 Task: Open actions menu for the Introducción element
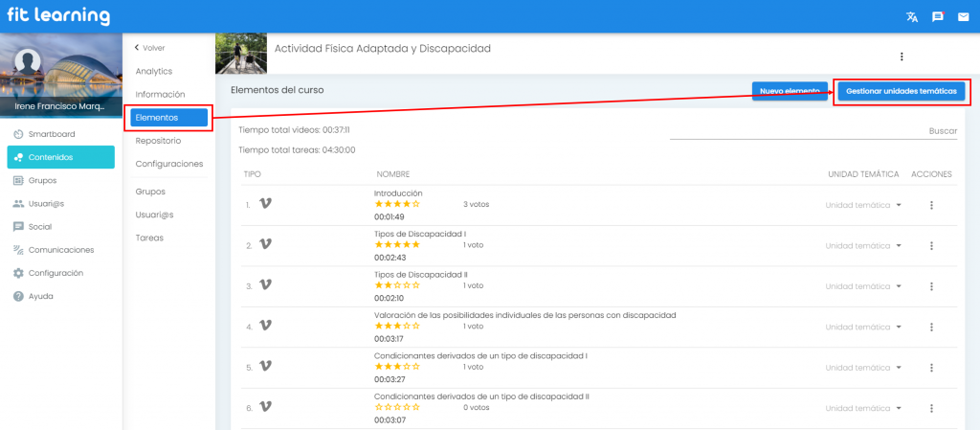tap(931, 205)
